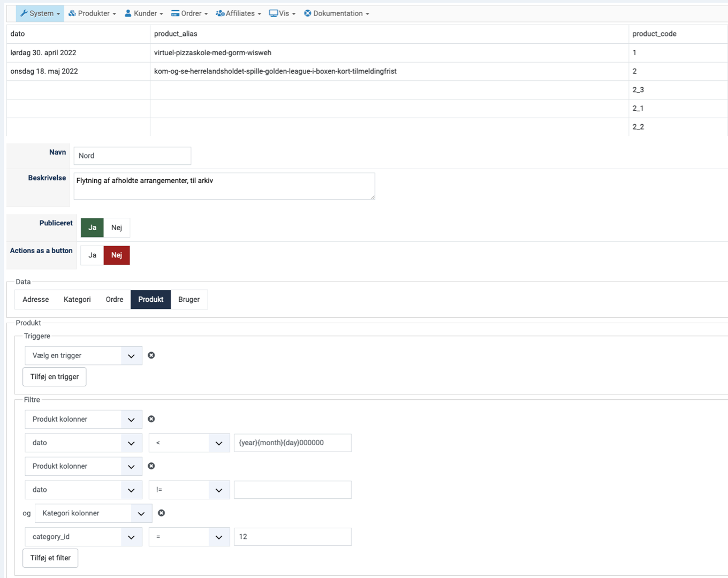Click the cubes icon beside Produkter
Image resolution: width=728 pixels, height=578 pixels.
[x=72, y=13]
